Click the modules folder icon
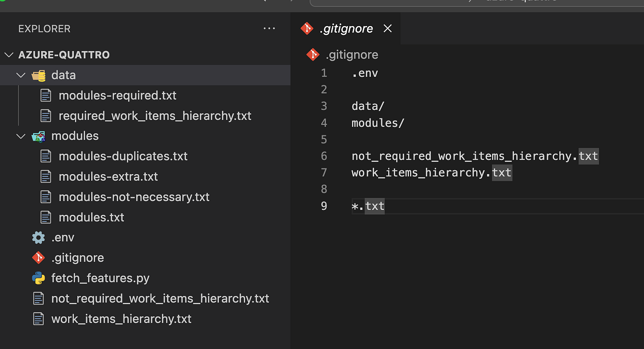Viewport: 644px width, 349px height. pos(38,136)
